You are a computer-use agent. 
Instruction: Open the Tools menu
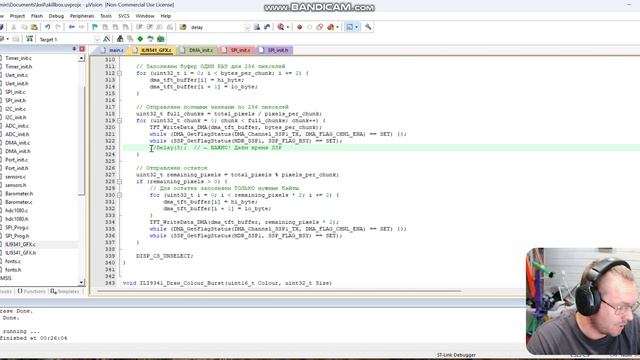pyautogui.click(x=106, y=16)
